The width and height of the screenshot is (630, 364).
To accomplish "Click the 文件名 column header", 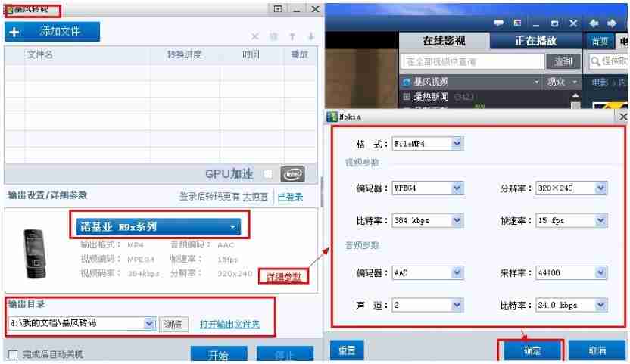I will pyautogui.click(x=40, y=54).
